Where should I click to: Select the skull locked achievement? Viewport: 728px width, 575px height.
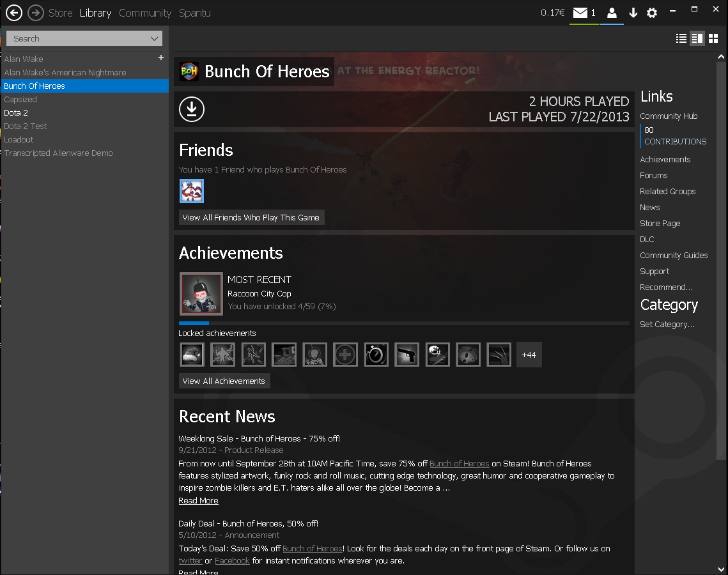437,355
